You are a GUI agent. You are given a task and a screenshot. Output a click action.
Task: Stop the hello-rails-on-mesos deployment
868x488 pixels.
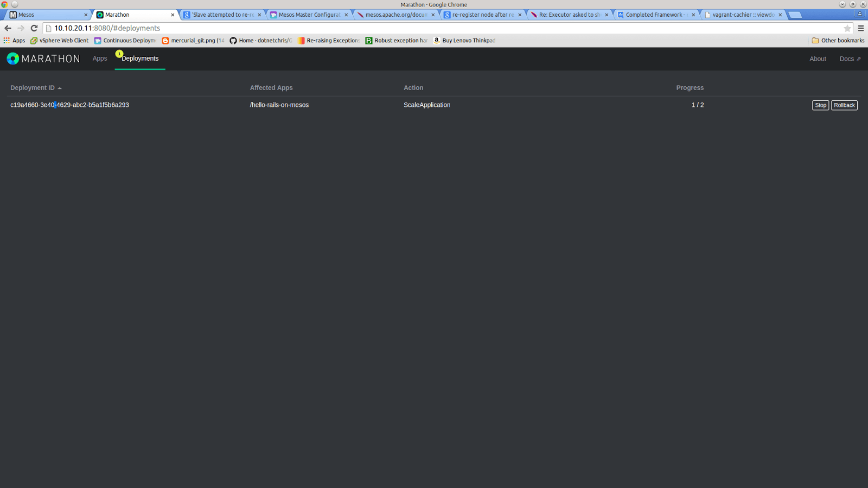[x=820, y=105]
